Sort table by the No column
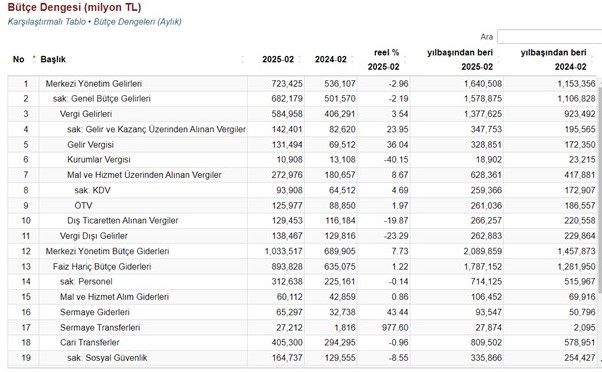Screen dimensions: 602x372 [22, 60]
